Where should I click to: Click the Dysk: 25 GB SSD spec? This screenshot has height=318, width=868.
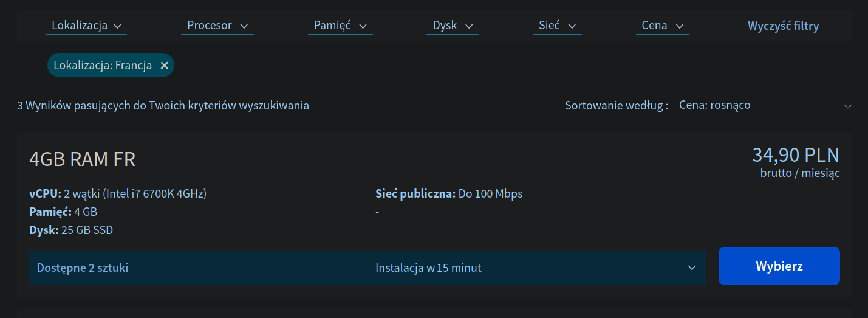(x=71, y=230)
